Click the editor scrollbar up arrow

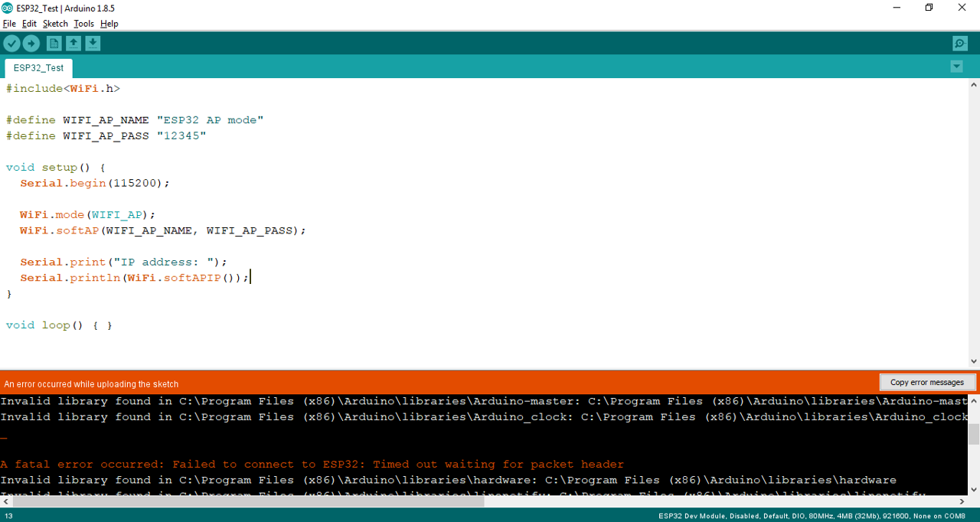974,84
